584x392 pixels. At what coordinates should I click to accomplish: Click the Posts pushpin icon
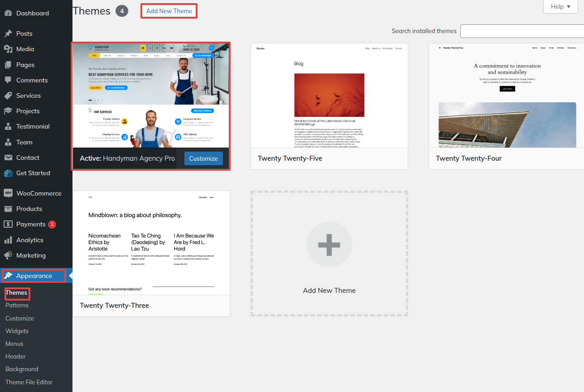click(8, 33)
